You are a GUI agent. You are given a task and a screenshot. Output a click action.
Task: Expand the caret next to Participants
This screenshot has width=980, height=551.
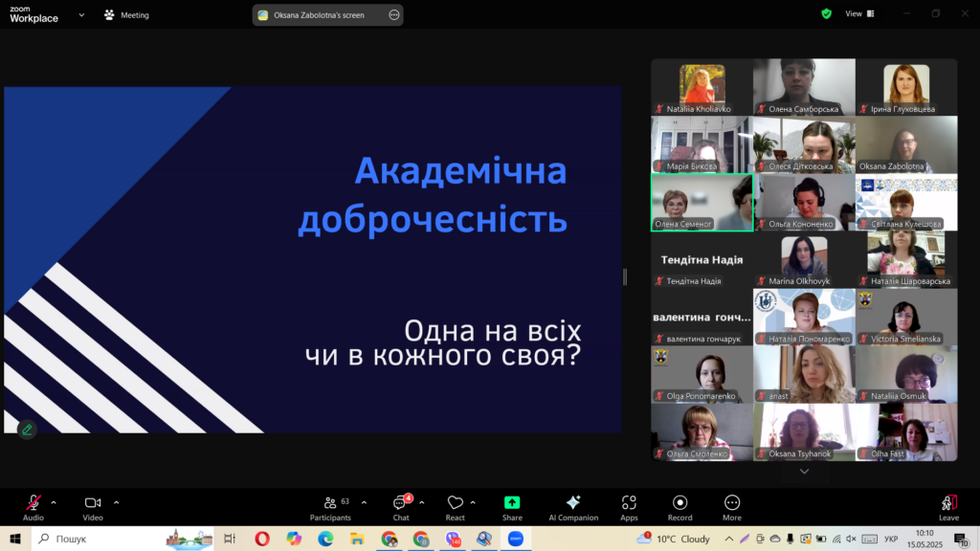pos(364,502)
